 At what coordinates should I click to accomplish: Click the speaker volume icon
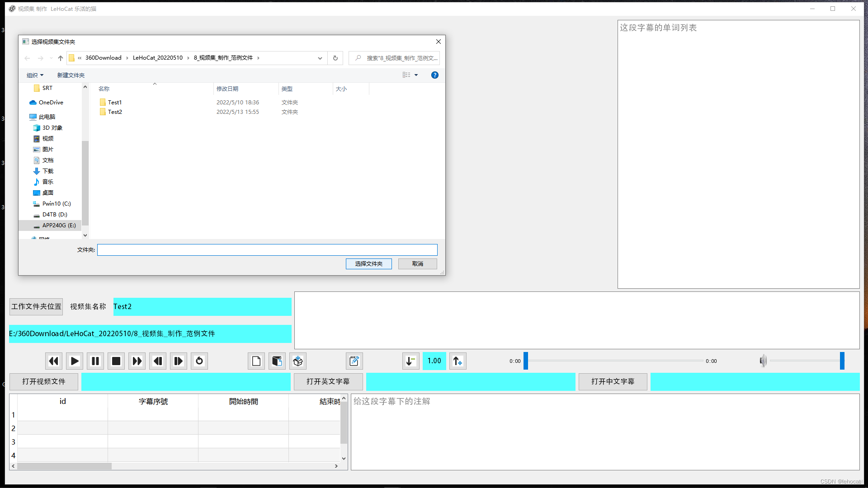[x=763, y=361]
